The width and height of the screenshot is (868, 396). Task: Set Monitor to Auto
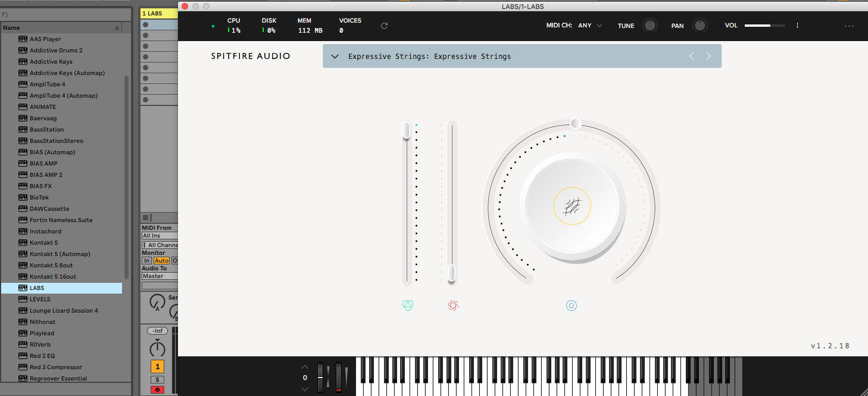(161, 261)
